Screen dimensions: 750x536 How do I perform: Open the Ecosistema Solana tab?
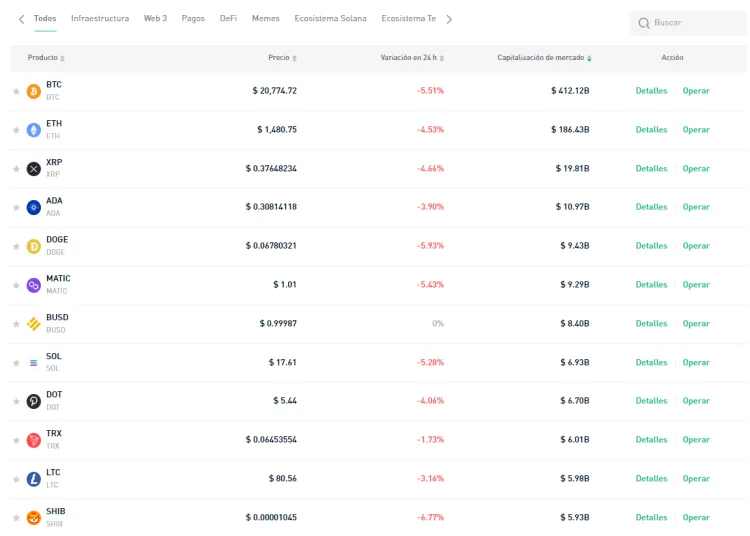331,19
